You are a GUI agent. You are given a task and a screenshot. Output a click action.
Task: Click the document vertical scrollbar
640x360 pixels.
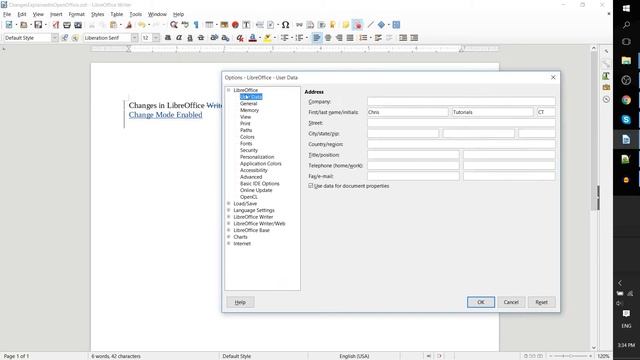[x=594, y=198]
